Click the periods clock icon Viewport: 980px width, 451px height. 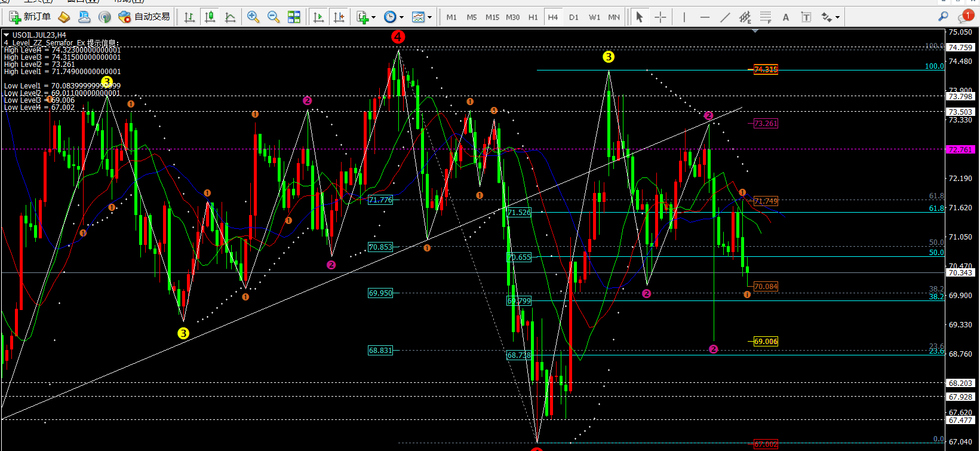click(390, 17)
